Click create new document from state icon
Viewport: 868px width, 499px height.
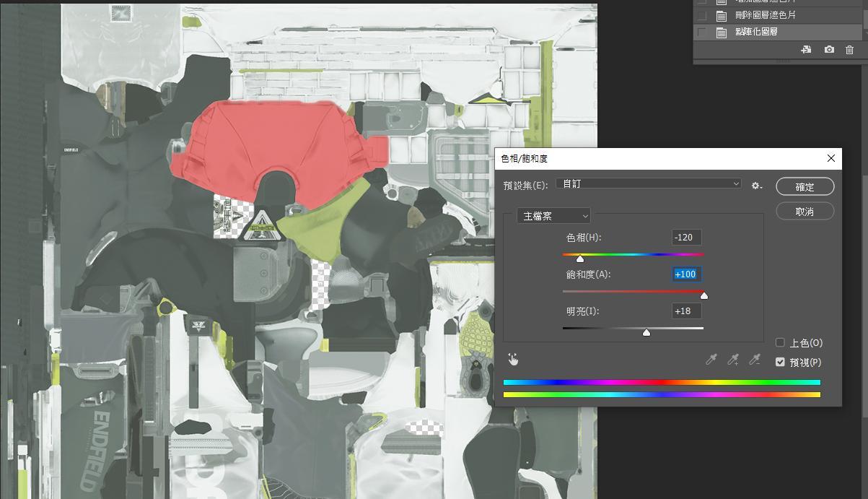pyautogui.click(x=806, y=50)
